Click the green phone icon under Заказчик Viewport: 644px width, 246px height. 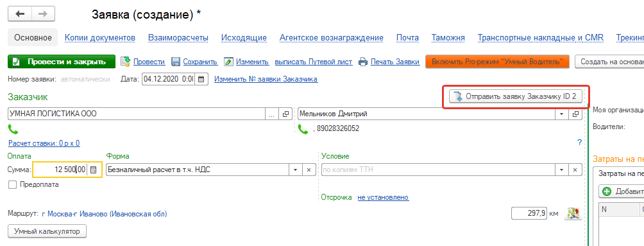pyautogui.click(x=13, y=130)
